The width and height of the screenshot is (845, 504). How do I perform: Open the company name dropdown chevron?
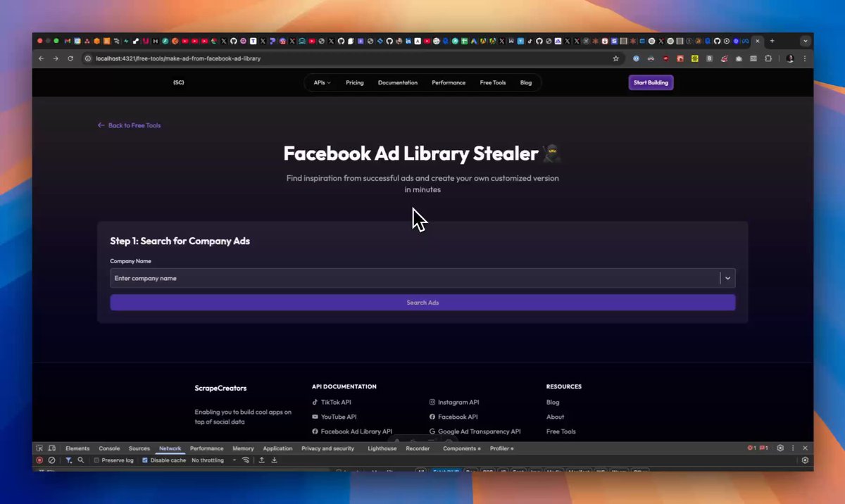[728, 278]
